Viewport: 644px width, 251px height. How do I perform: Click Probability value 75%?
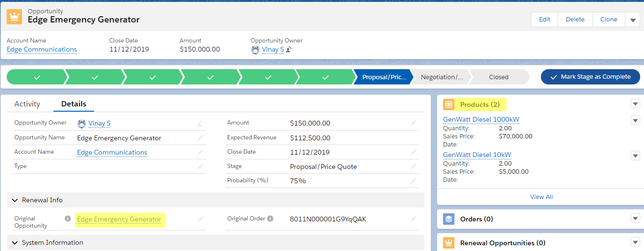pos(298,181)
